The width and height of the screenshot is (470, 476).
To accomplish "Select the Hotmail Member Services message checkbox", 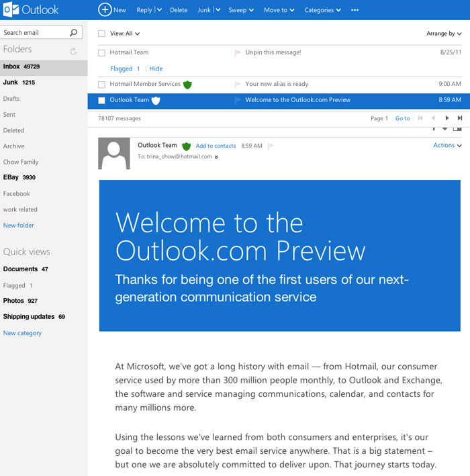I will click(x=102, y=85).
